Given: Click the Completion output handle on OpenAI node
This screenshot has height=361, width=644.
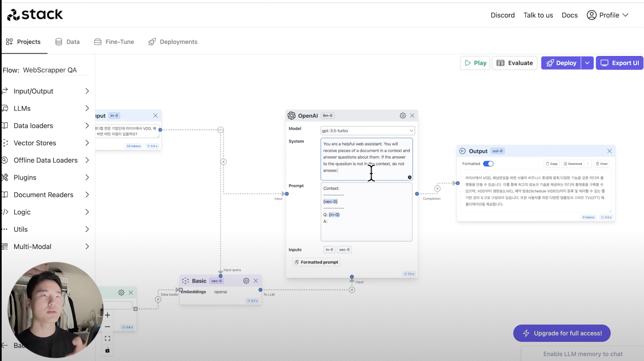Looking at the screenshot, I should pyautogui.click(x=417, y=194).
